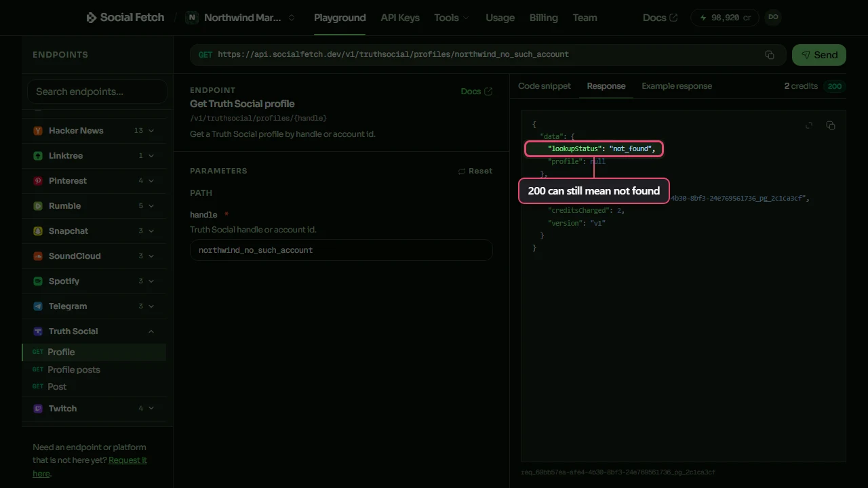Click the Twitch platform icon
The width and height of the screenshot is (868, 488).
click(38, 409)
